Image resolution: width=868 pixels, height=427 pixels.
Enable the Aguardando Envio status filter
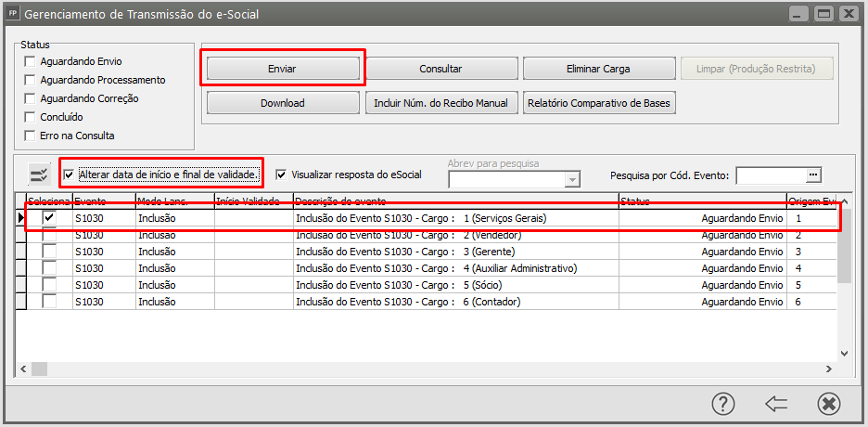(x=31, y=61)
